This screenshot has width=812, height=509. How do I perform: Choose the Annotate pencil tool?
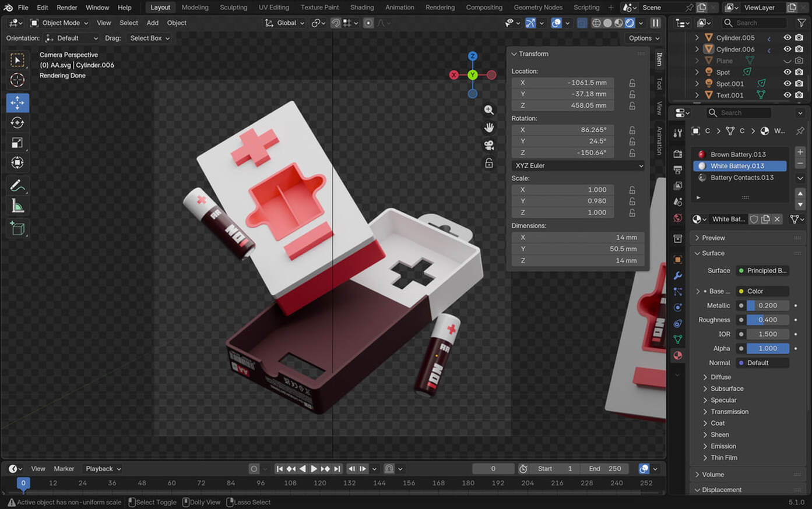pos(17,186)
